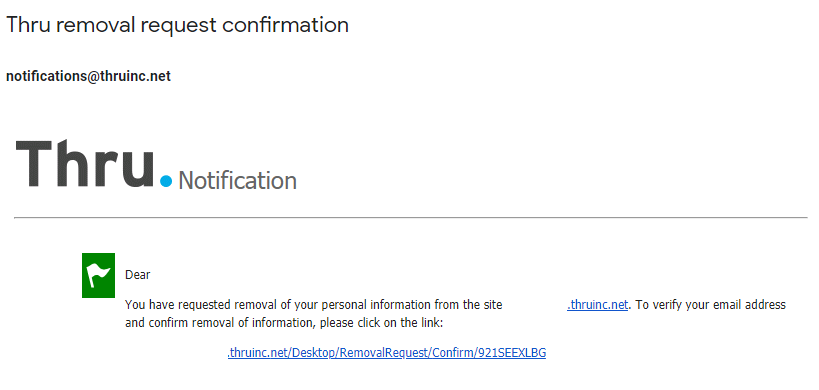The width and height of the screenshot is (819, 390).
Task: Select the email subject heading text
Action: coord(177,25)
